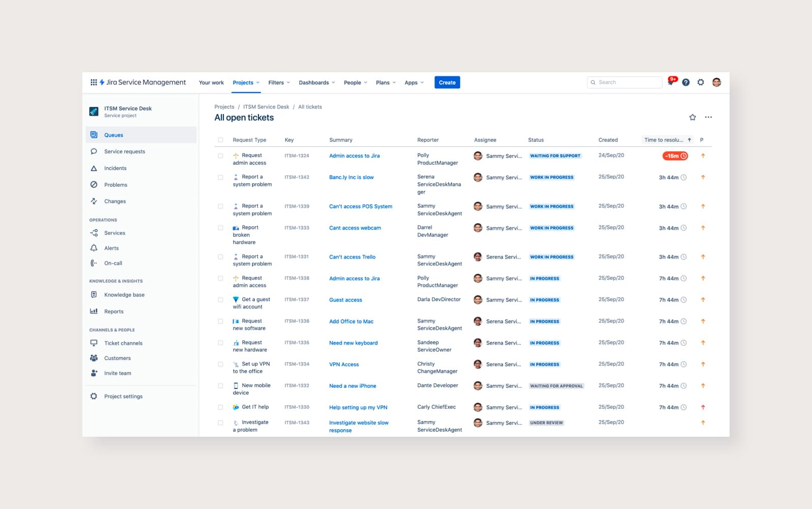Image resolution: width=812 pixels, height=509 pixels.
Task: Open the user profile avatar
Action: tap(716, 82)
